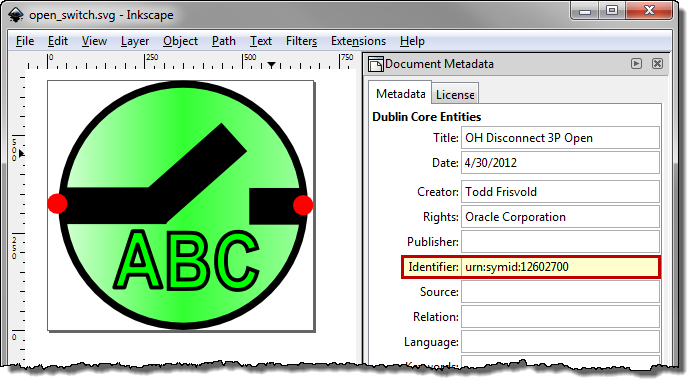Image resolution: width=695 pixels, height=386 pixels.
Task: Select the Metadata tab
Action: [400, 94]
